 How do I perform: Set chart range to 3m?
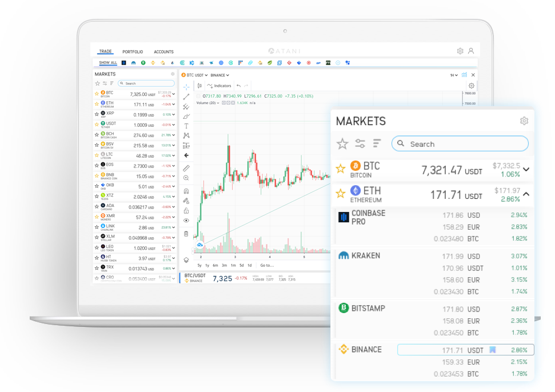click(224, 265)
